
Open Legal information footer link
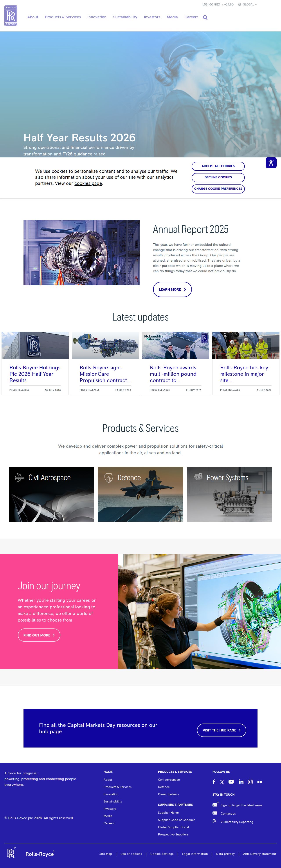point(195,854)
